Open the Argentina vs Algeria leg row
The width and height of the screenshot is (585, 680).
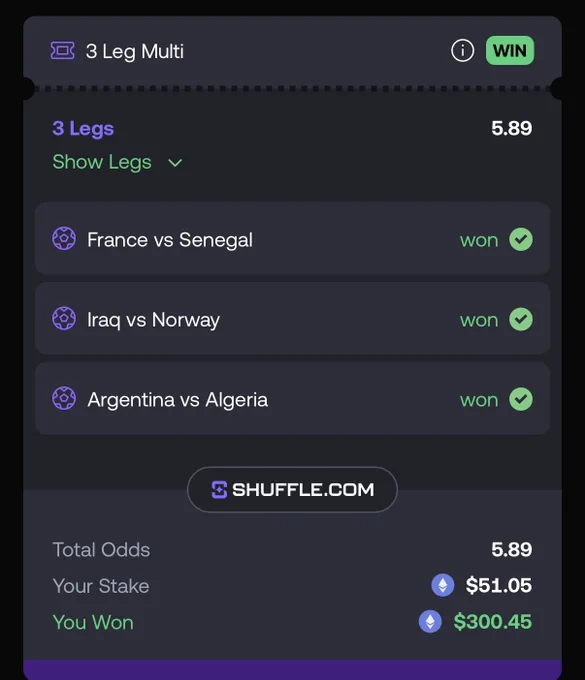292,398
